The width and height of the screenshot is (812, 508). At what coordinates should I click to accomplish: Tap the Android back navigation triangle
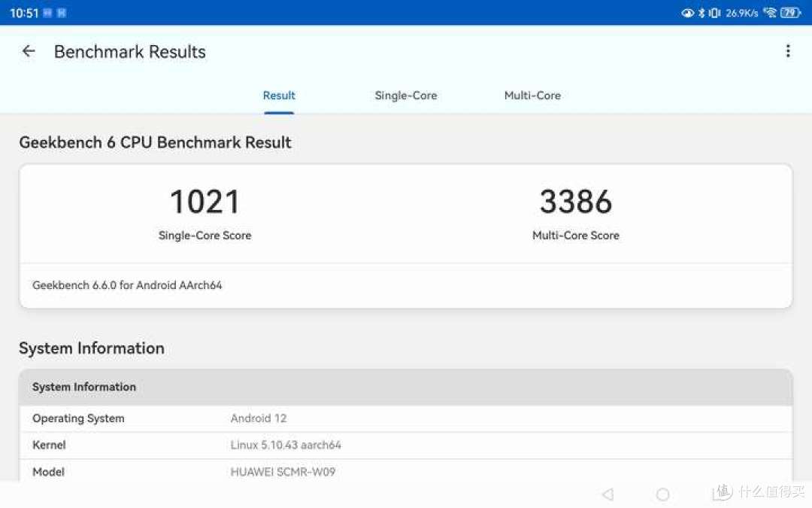coord(608,494)
